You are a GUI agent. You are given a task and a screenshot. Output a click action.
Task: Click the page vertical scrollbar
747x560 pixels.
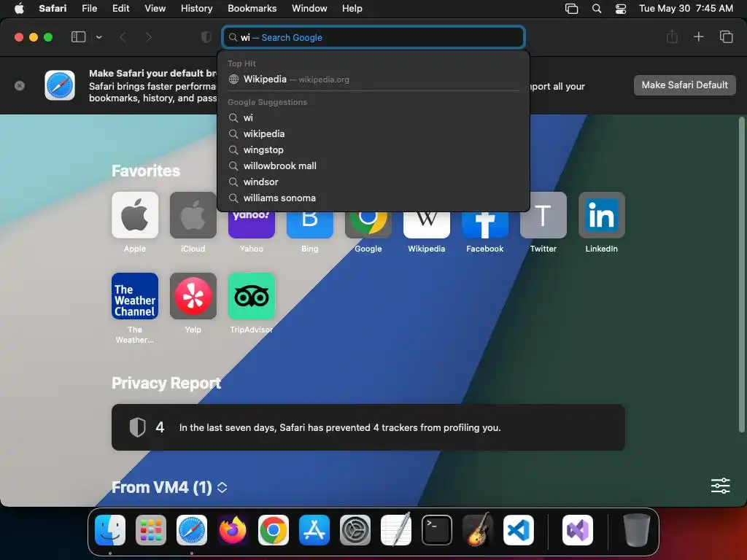click(x=741, y=275)
